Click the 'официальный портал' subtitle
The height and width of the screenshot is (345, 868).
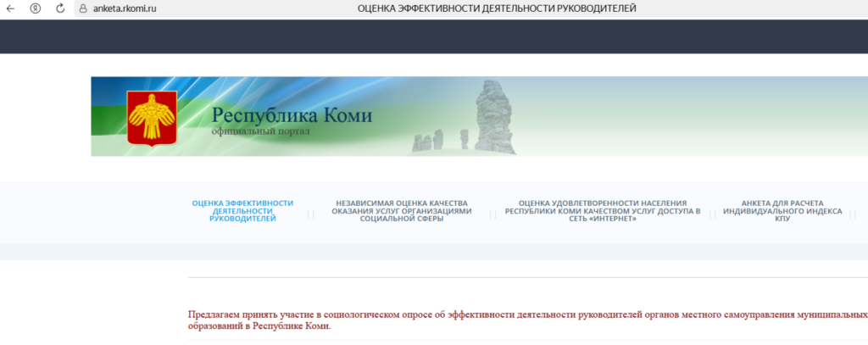(x=261, y=132)
